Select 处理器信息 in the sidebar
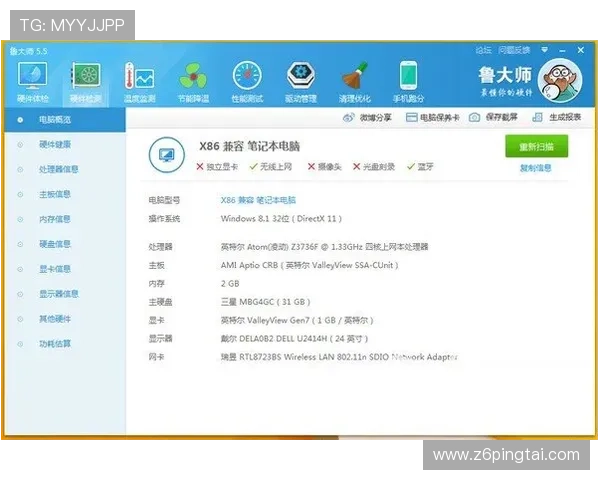Viewport: 600px width, 480px height. (59, 169)
